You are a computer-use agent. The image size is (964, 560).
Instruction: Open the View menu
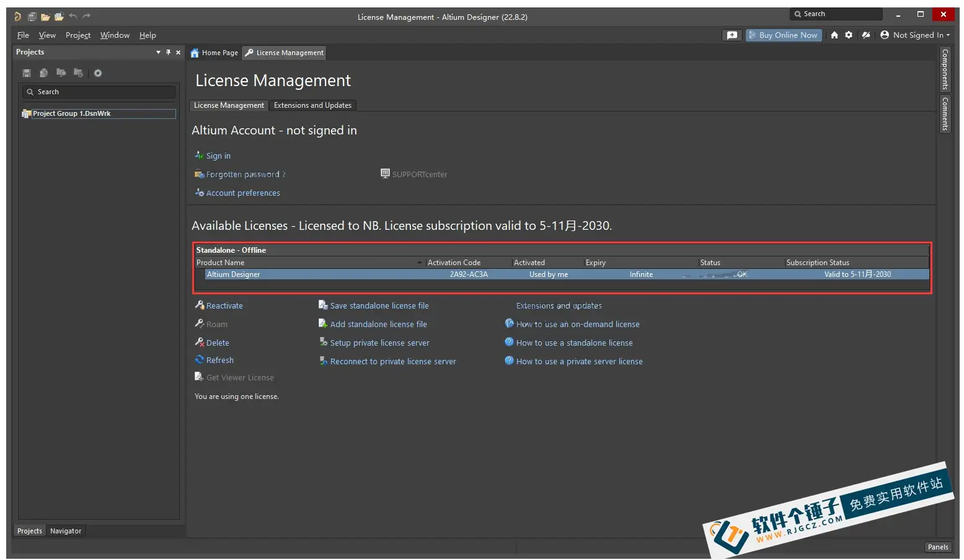click(x=47, y=35)
